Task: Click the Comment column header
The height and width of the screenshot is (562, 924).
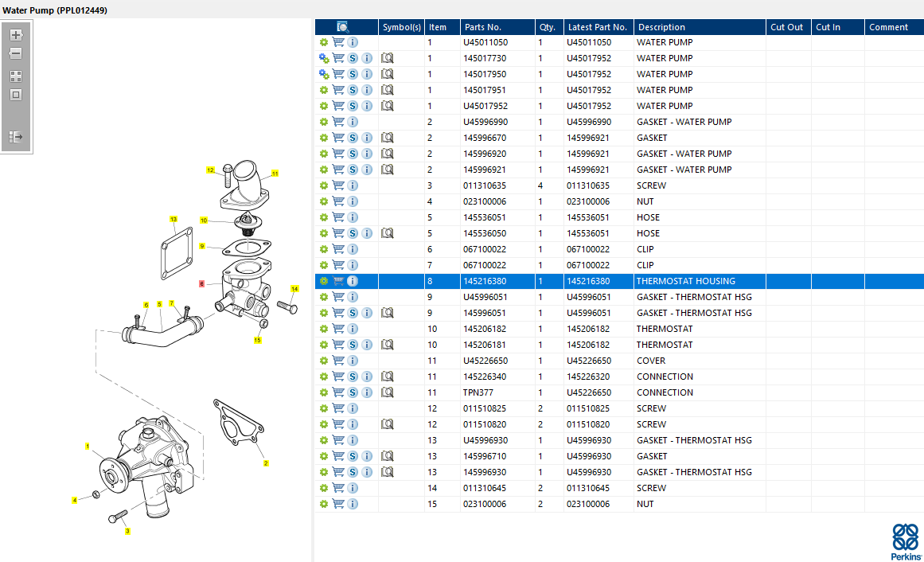Action: 894,27
